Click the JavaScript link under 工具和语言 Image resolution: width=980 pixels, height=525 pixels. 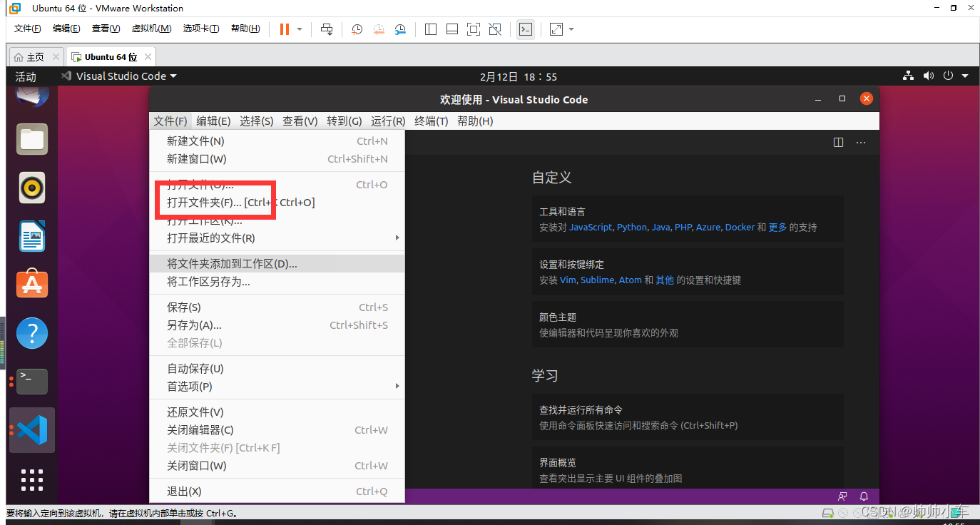point(591,228)
